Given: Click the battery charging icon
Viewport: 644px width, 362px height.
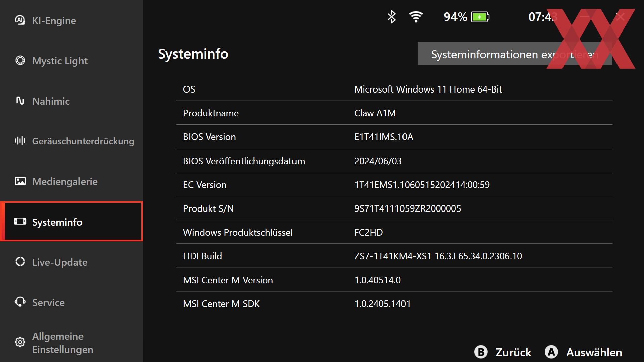Looking at the screenshot, I should click(480, 17).
